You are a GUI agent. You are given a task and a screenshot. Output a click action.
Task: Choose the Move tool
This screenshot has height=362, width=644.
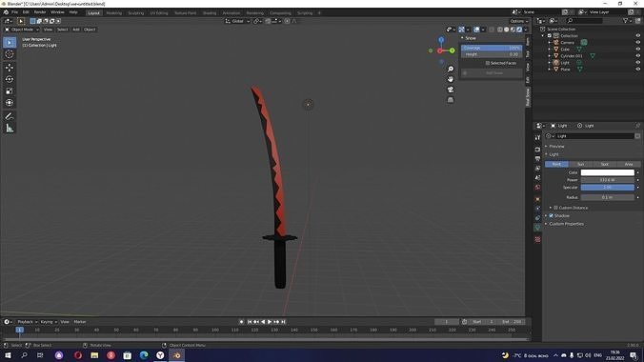[10, 68]
